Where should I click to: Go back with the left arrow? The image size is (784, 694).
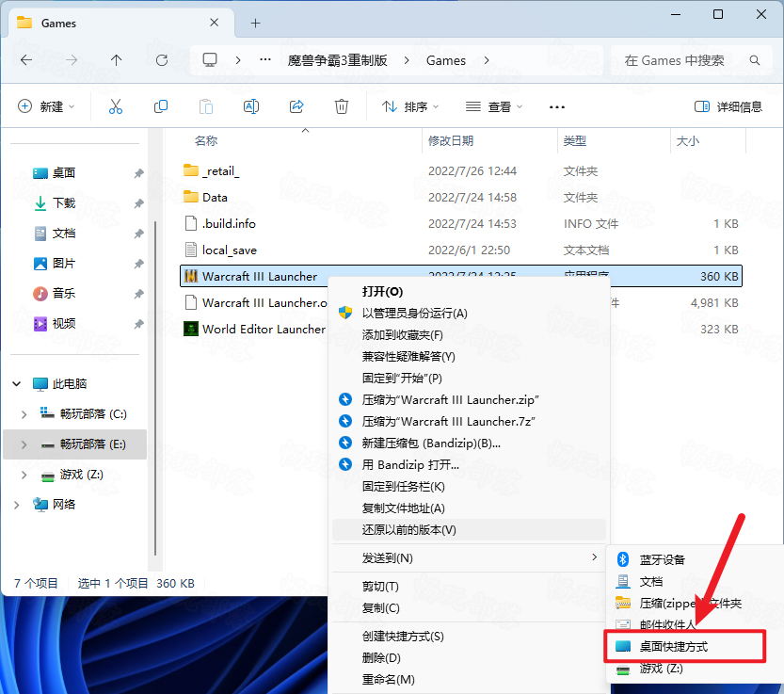coord(26,60)
